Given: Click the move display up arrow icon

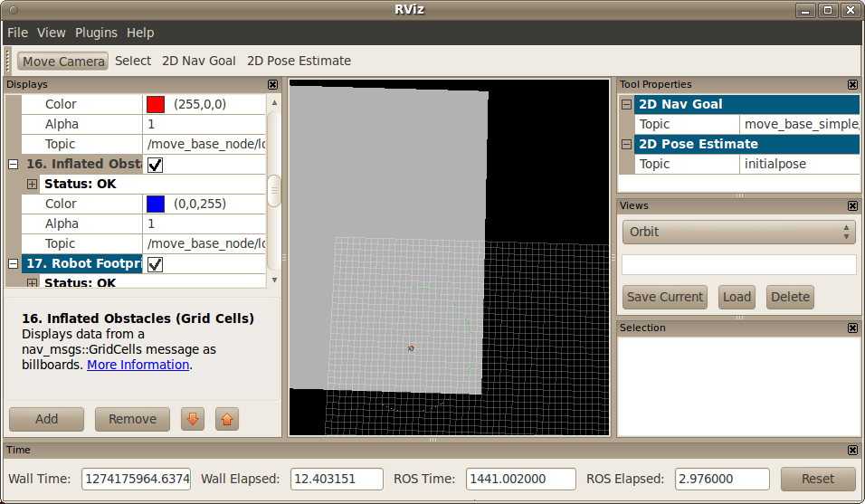Looking at the screenshot, I should (227, 419).
